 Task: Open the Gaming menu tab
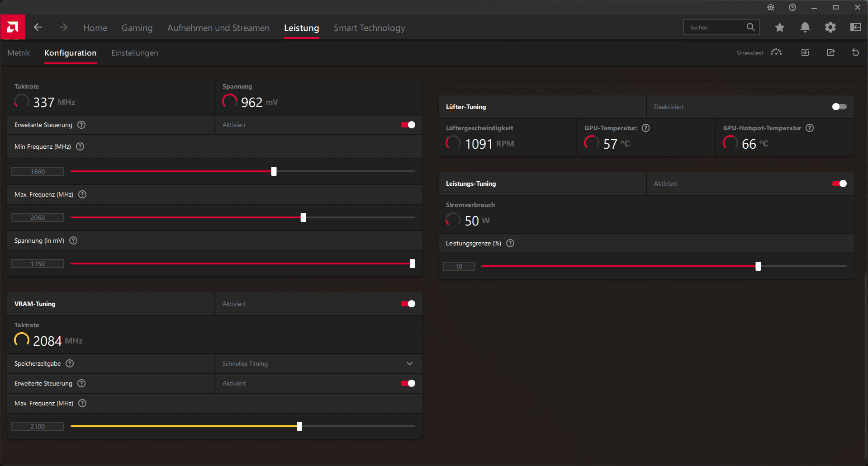coord(137,28)
